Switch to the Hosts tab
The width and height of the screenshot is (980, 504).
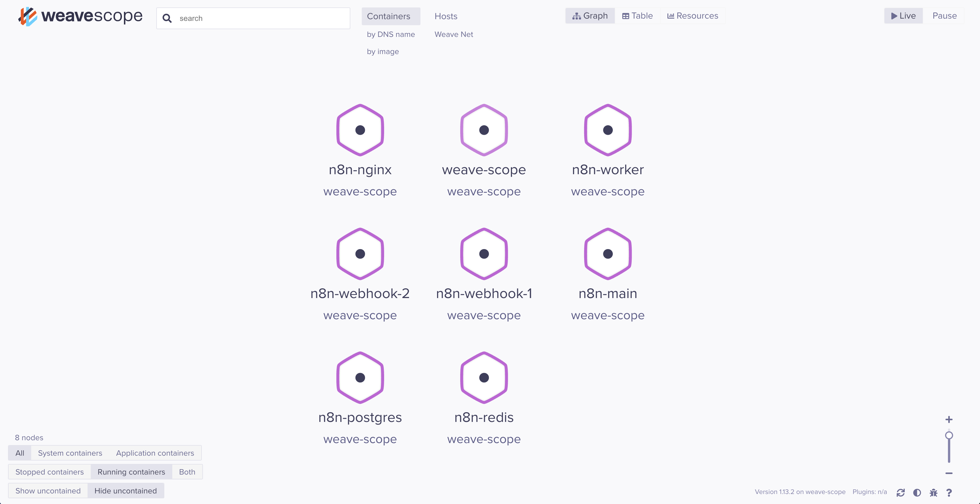click(445, 16)
